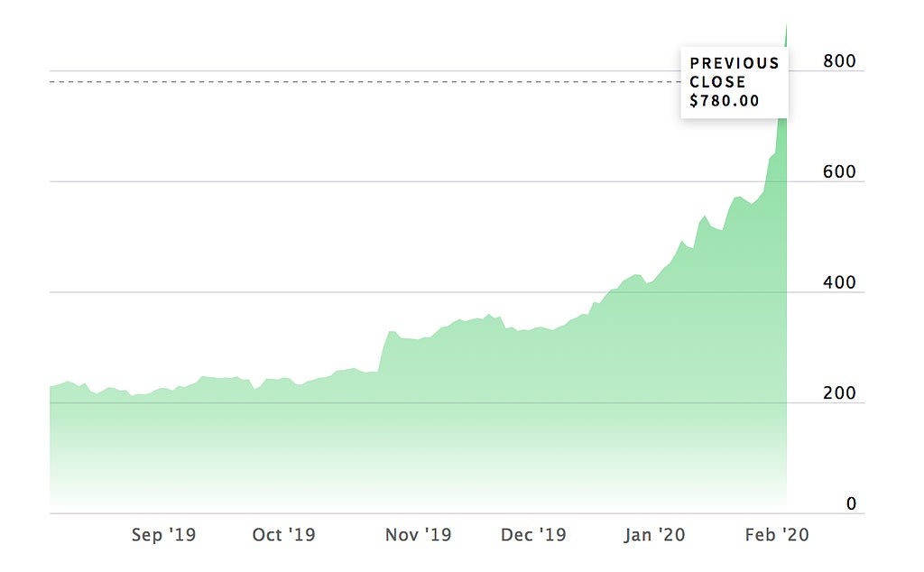Click the sharp price jump before Nov '19
924x572 pixels.
[383, 347]
